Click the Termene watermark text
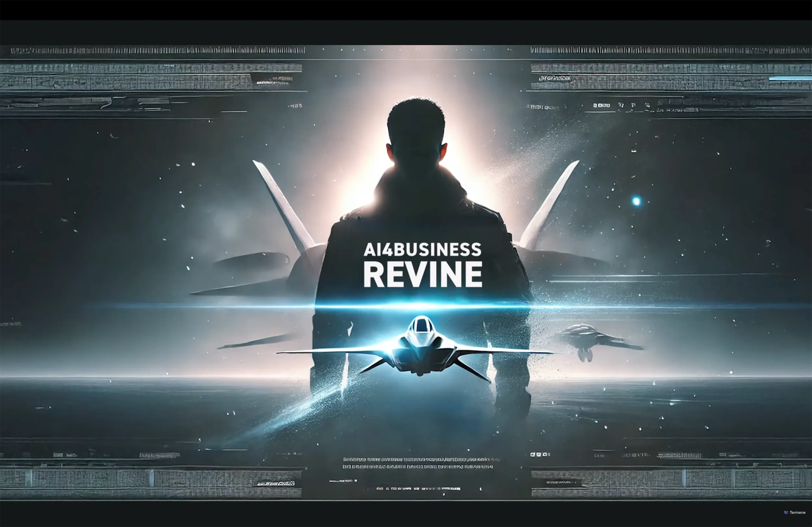The image size is (812, 527). 798,512
